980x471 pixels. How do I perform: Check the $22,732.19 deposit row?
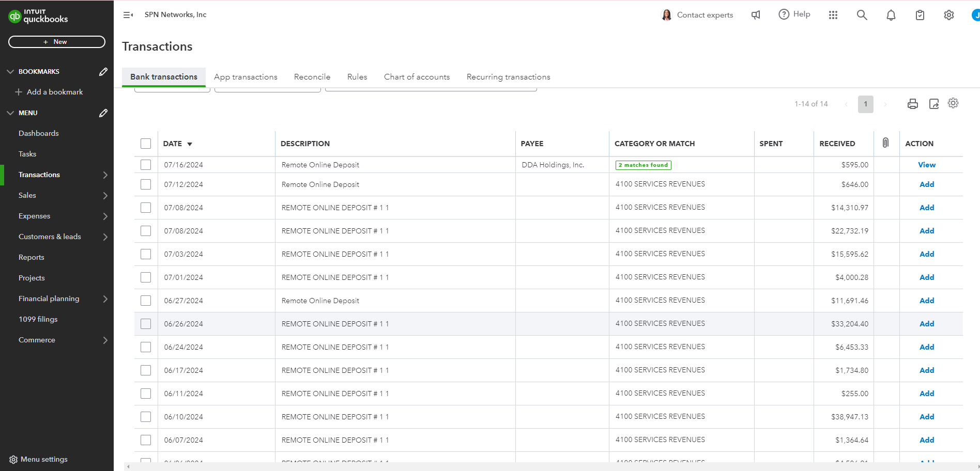(146, 231)
